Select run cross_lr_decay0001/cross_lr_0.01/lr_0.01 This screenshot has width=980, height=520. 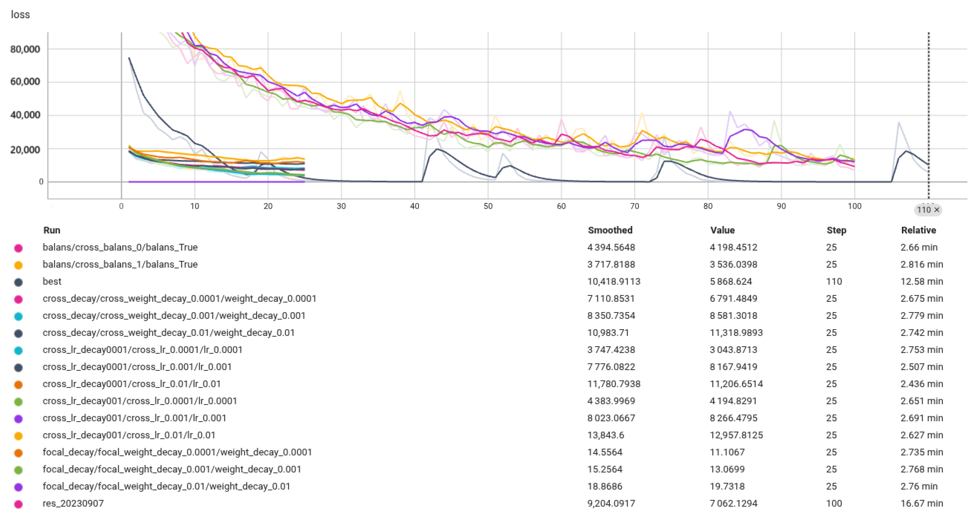pyautogui.click(x=132, y=384)
